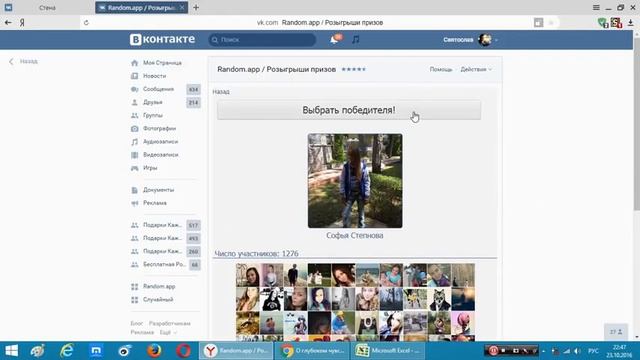
Task: Click the search field in VK header
Action: point(262,40)
